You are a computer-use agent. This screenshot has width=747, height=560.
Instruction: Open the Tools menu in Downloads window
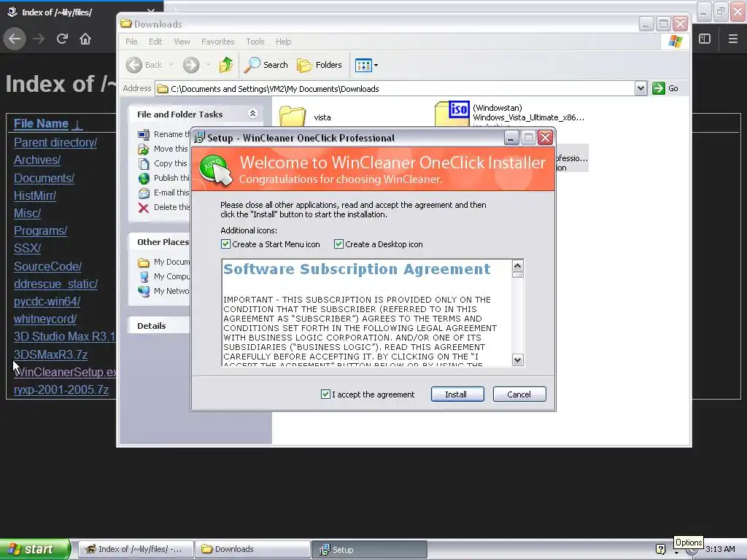tap(255, 42)
